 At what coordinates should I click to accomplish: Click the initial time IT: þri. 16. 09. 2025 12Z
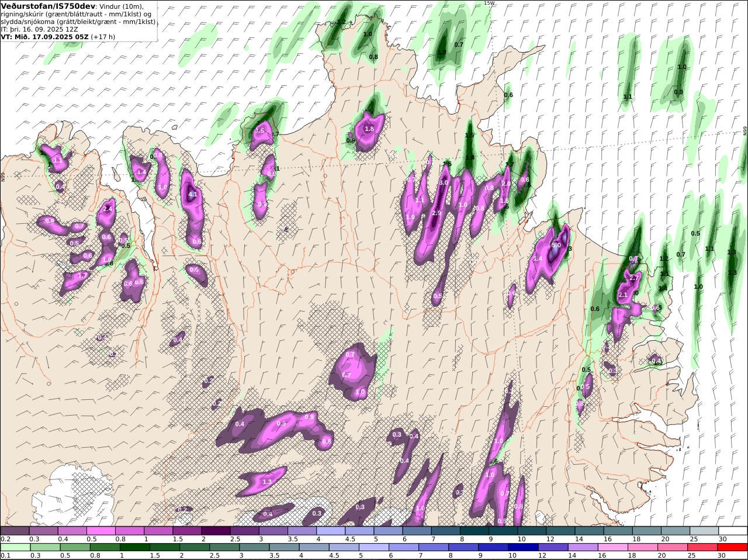[x=40, y=29]
